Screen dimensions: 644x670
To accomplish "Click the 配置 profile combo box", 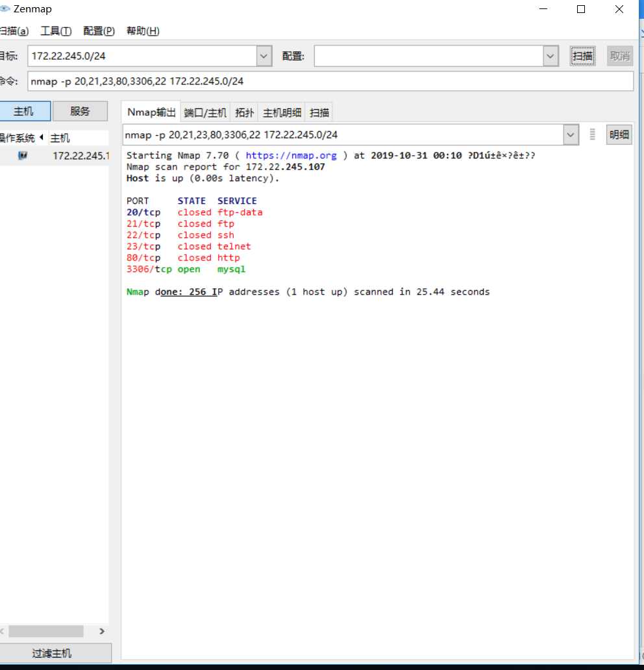I will tap(428, 56).
